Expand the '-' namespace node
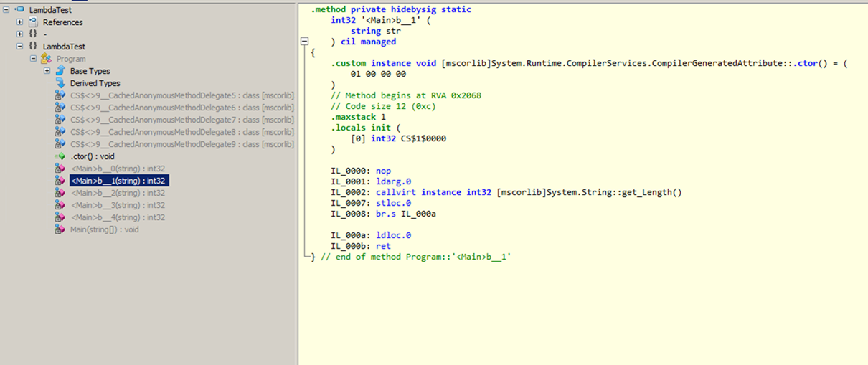 [20, 34]
